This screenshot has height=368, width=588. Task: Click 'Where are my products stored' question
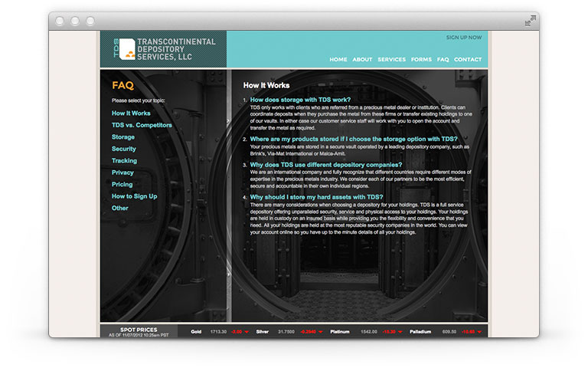354,139
